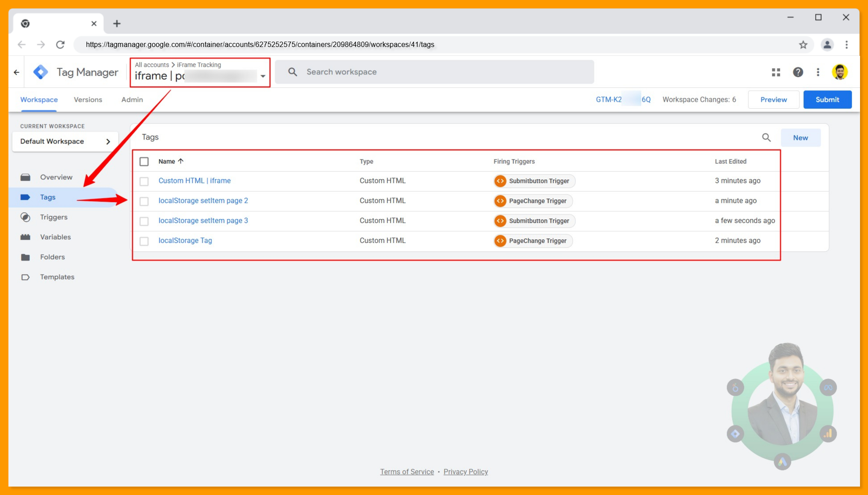868x495 pixels.
Task: Check the checkbox for Custom HTML | iframe tag
Action: 144,181
